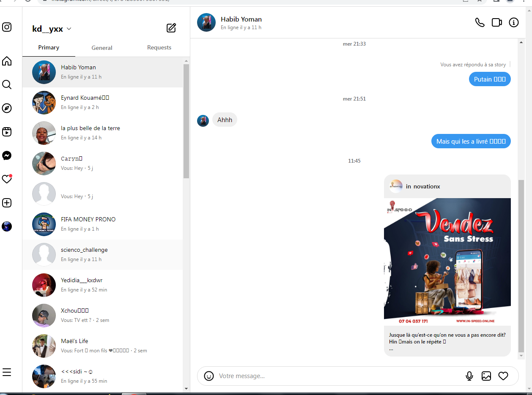Attach a photo using the image icon

[486, 376]
